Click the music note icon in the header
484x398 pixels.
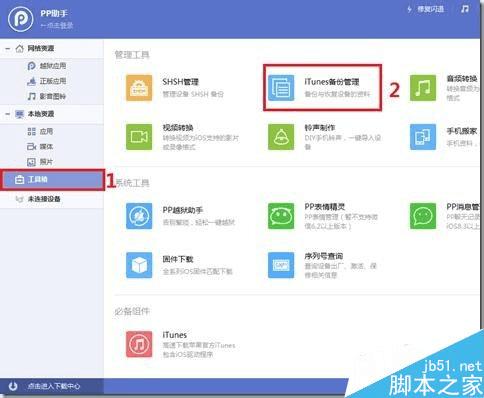(465, 9)
